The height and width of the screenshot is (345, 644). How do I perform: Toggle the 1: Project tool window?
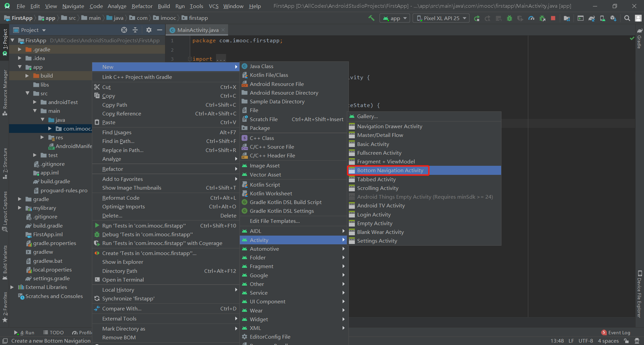[5, 42]
